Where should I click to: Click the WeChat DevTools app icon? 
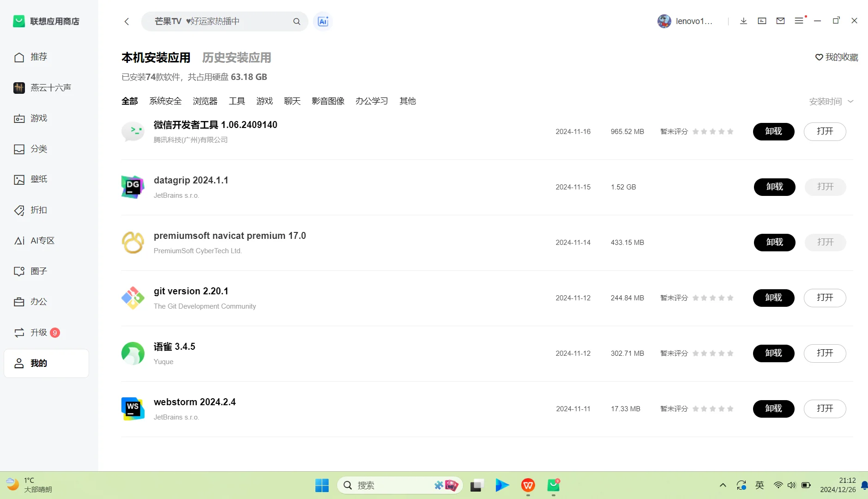(x=133, y=132)
